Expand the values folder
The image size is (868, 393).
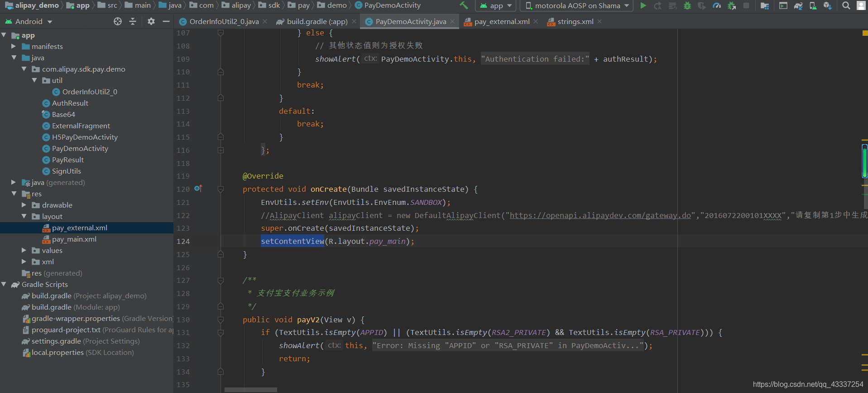click(x=24, y=250)
